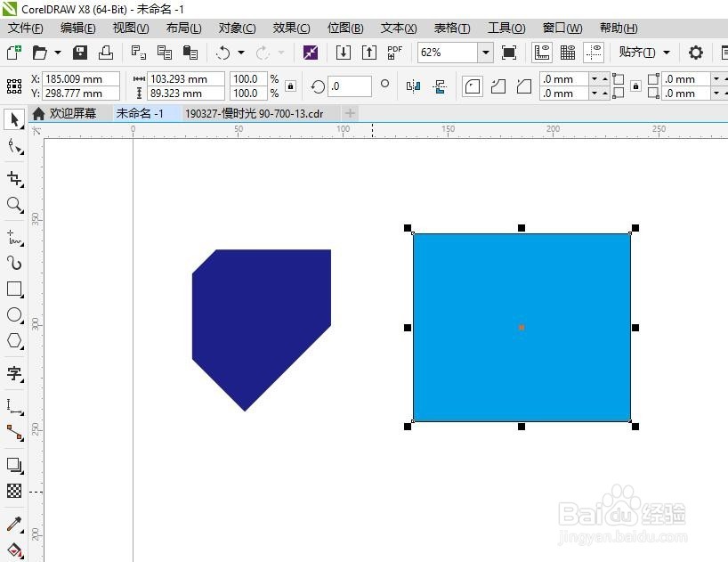Toggle the scale ratio lock
The width and height of the screenshot is (728, 562).
pos(290,86)
